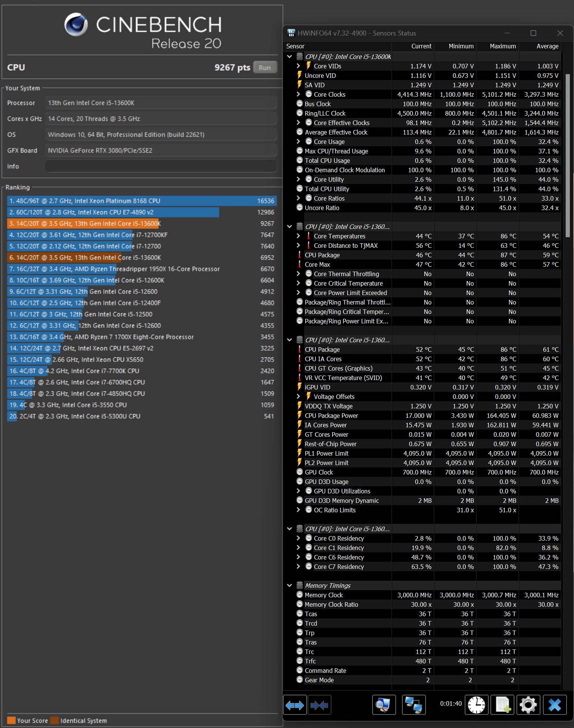Screen dimensions: 574x728
Task: Collapse the CPU i5-13600K first sensor group
Action: click(x=289, y=57)
